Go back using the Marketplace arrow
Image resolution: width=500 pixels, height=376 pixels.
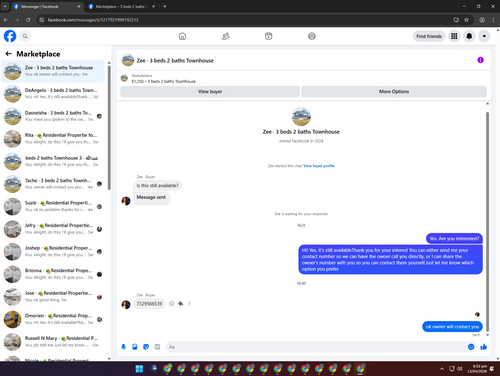[x=9, y=54]
